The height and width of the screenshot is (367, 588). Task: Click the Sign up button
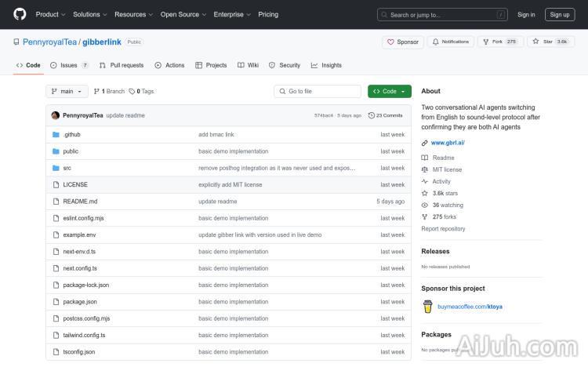(x=560, y=14)
